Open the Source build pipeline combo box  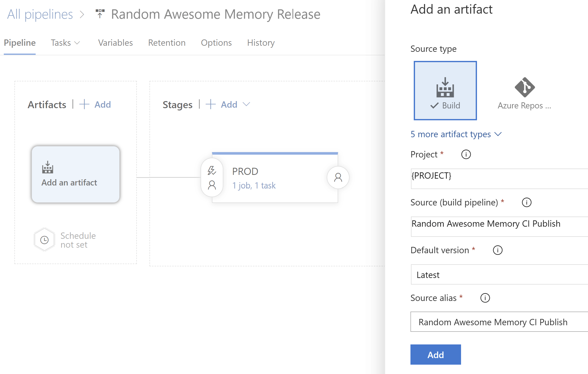[499, 226]
